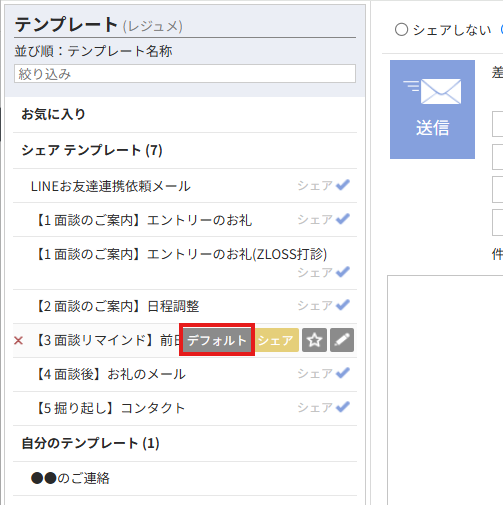503x505 pixels.
Task: Collapse the シェア テンプレート (7) section
Action: (92, 150)
